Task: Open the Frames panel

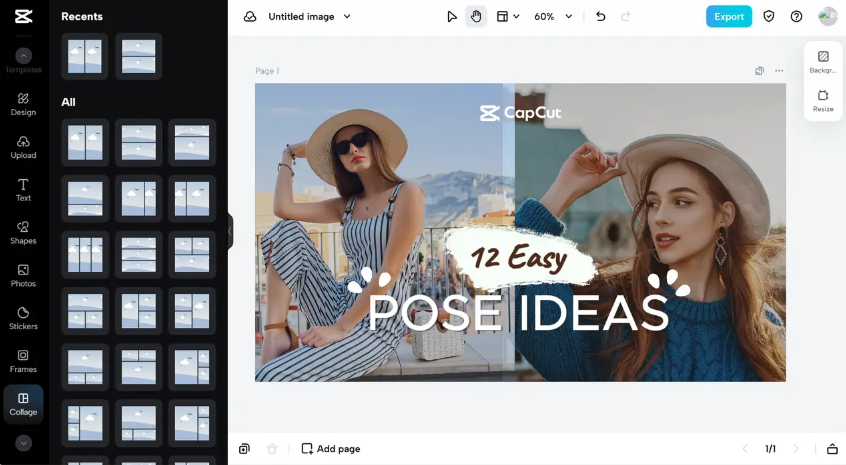Action: click(x=23, y=361)
